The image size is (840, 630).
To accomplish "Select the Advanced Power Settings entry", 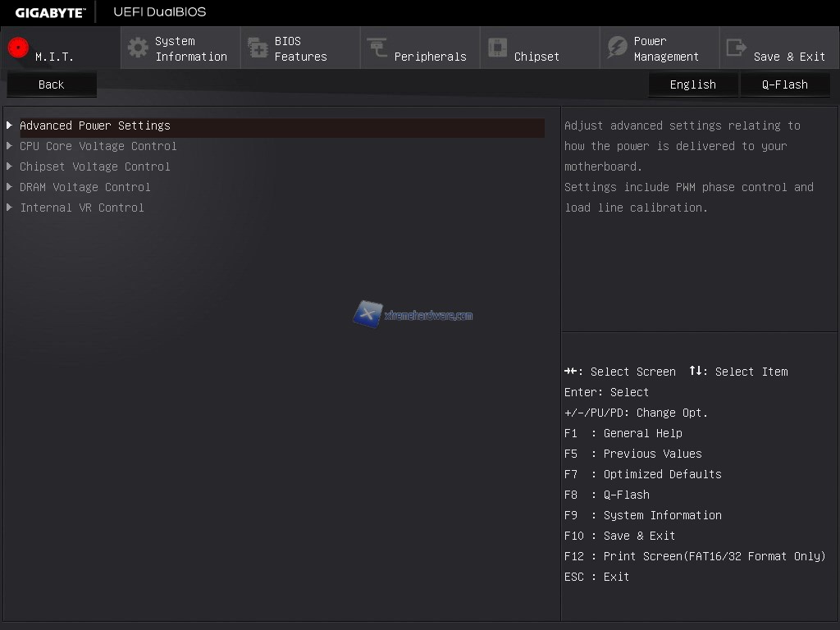I will pyautogui.click(x=95, y=126).
